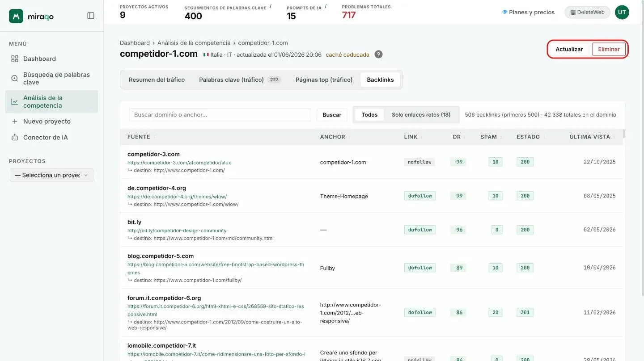Click the competitor analysis chart icon
The width and height of the screenshot is (644, 361).
tap(15, 102)
